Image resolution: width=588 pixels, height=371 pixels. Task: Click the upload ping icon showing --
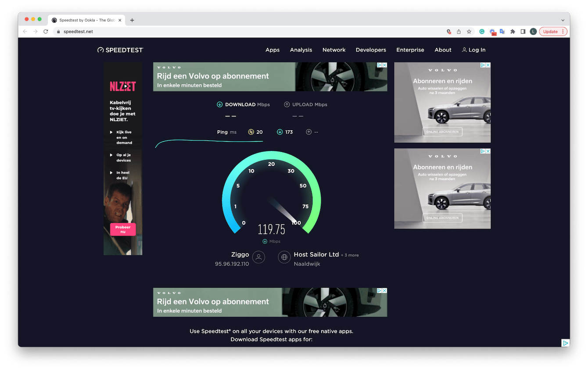[x=308, y=132]
